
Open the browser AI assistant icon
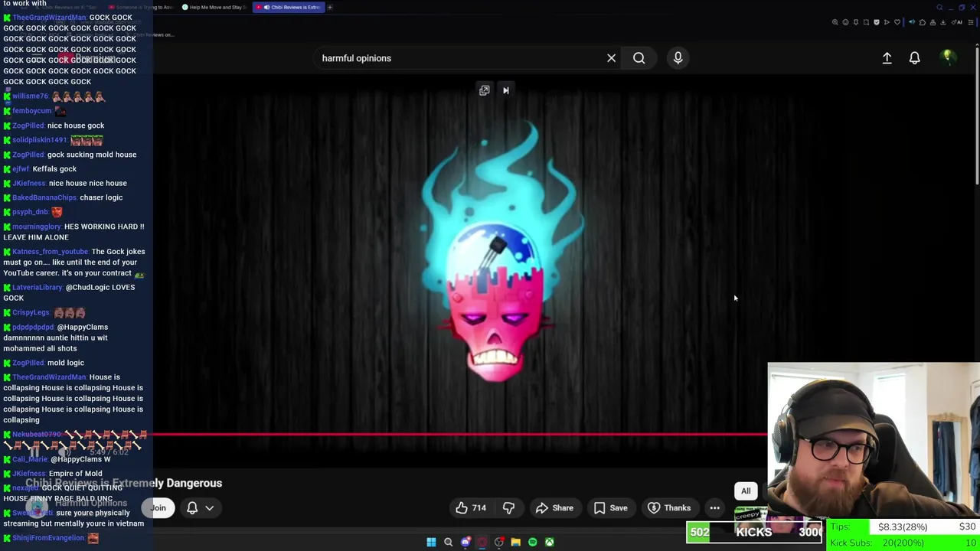[957, 22]
